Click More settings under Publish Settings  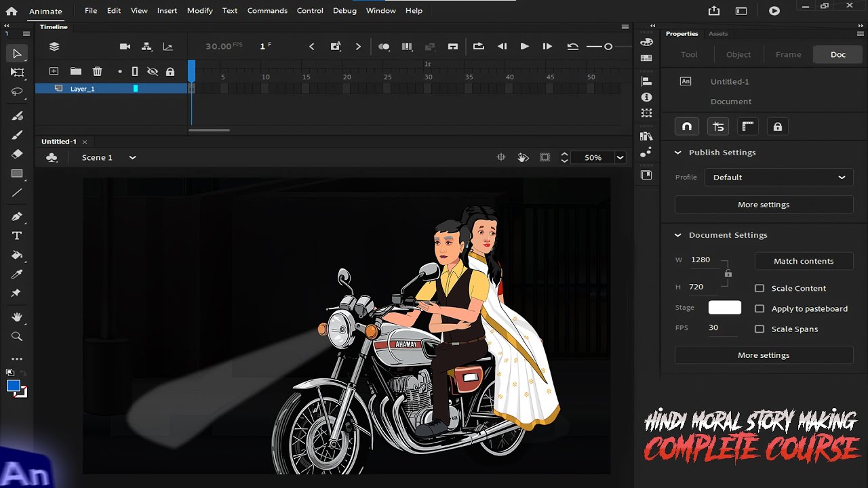point(764,205)
